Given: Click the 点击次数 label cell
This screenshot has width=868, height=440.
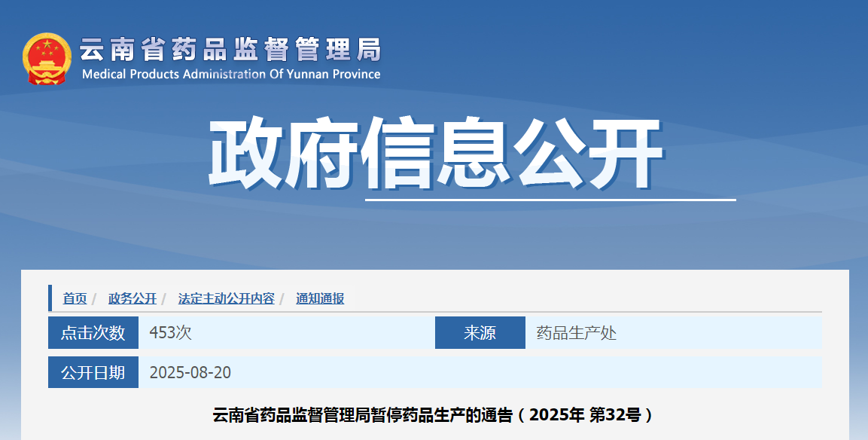Looking at the screenshot, I should pos(93,332).
